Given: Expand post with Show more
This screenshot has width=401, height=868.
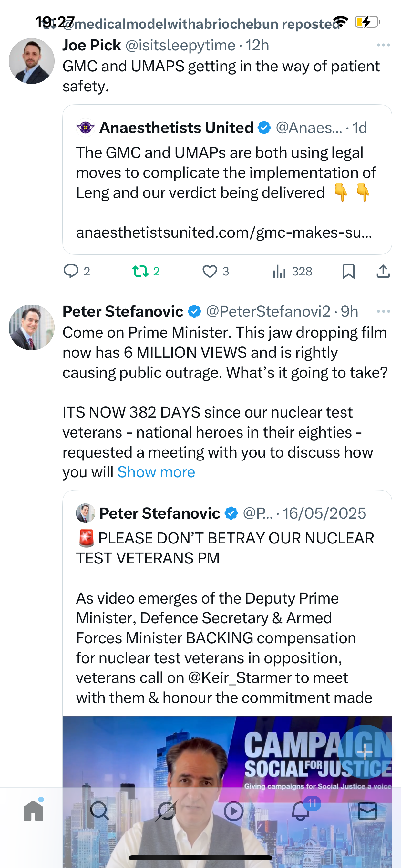Looking at the screenshot, I should pyautogui.click(x=156, y=472).
